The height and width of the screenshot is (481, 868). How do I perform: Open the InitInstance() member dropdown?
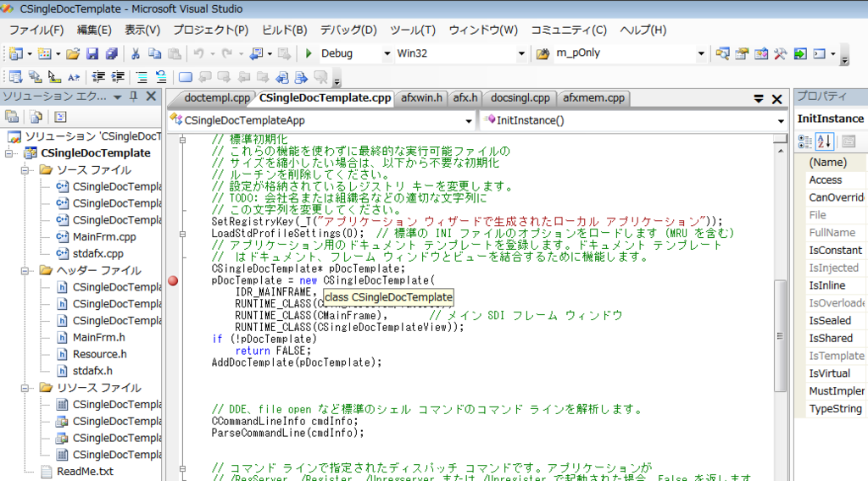coord(781,121)
